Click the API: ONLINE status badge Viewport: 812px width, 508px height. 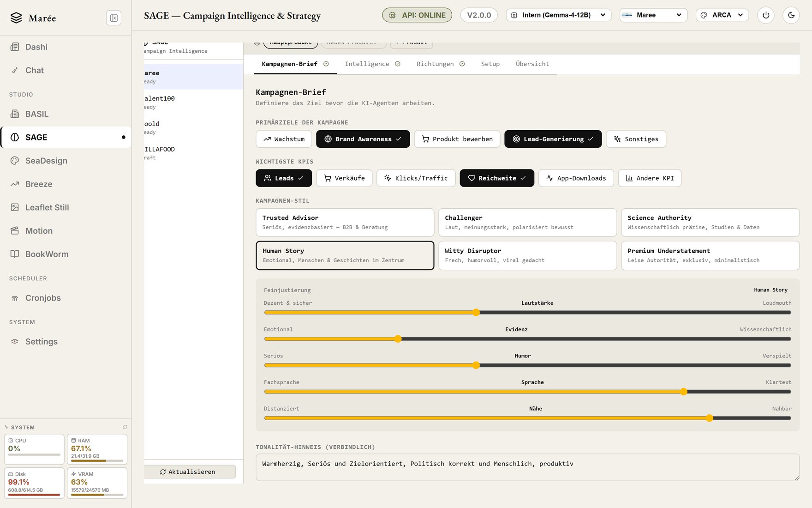click(x=417, y=15)
